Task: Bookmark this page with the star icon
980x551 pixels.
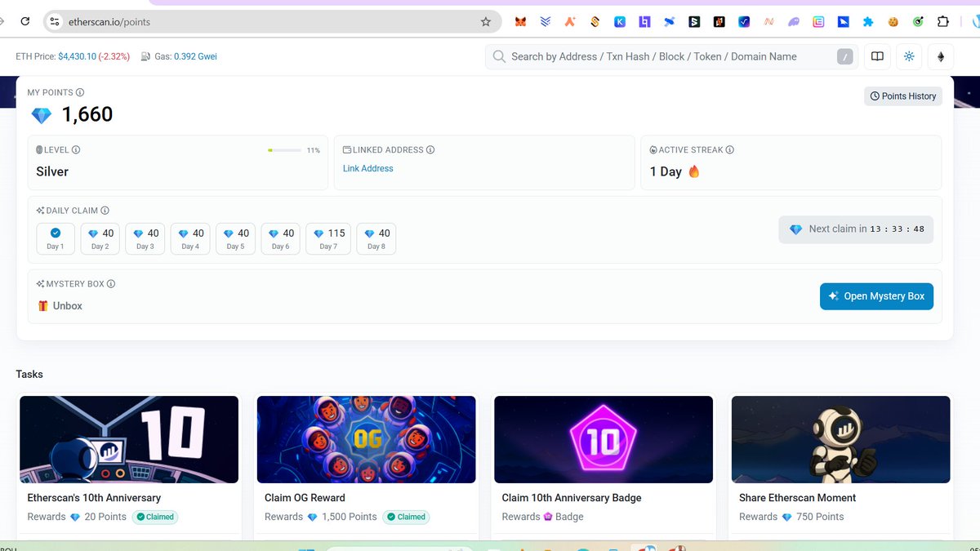Action: [x=486, y=22]
